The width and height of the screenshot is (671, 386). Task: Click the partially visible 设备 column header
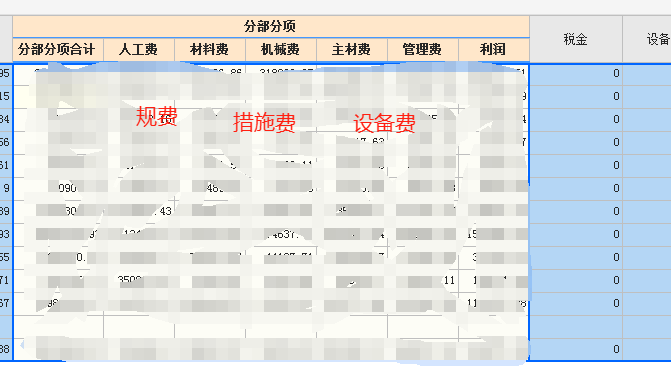[647, 39]
